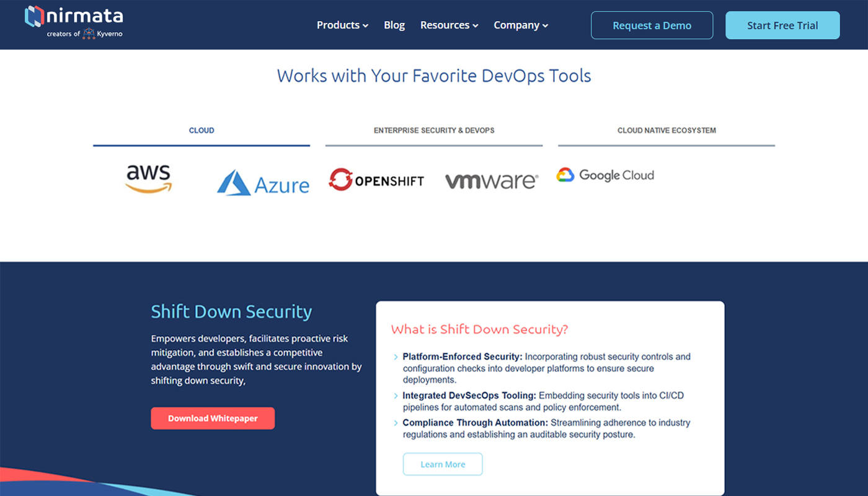Screen dimensions: 868x496
Task: Open the Nirmata logo home link
Action: [74, 22]
